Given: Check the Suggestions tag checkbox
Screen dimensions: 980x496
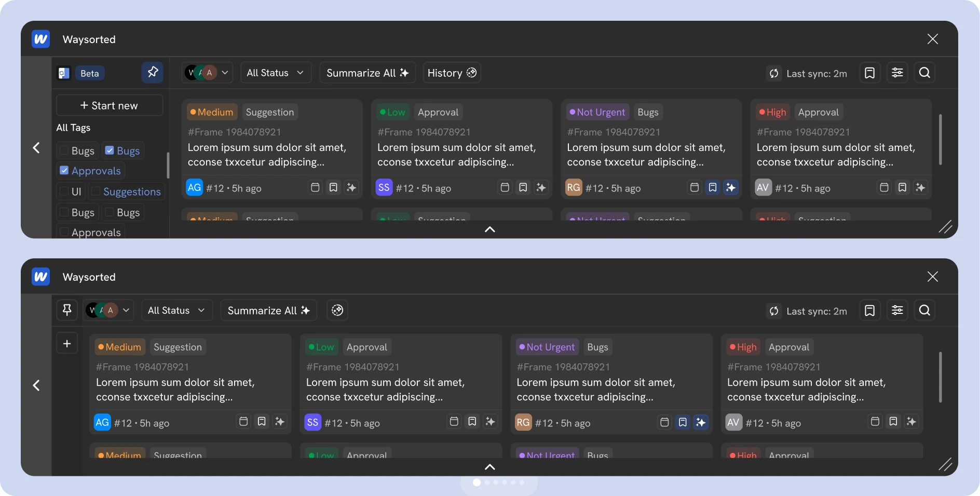Looking at the screenshot, I should pyautogui.click(x=96, y=191).
